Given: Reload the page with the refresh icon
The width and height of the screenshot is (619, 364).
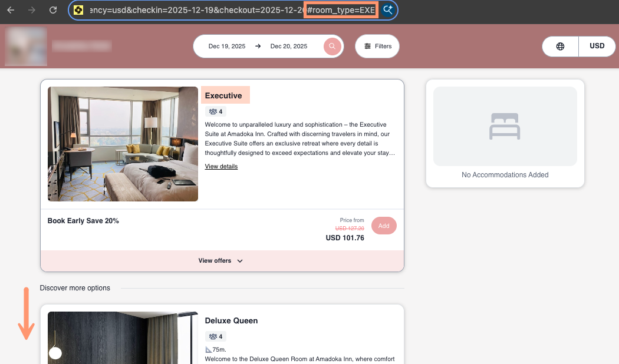Looking at the screenshot, I should pyautogui.click(x=53, y=10).
